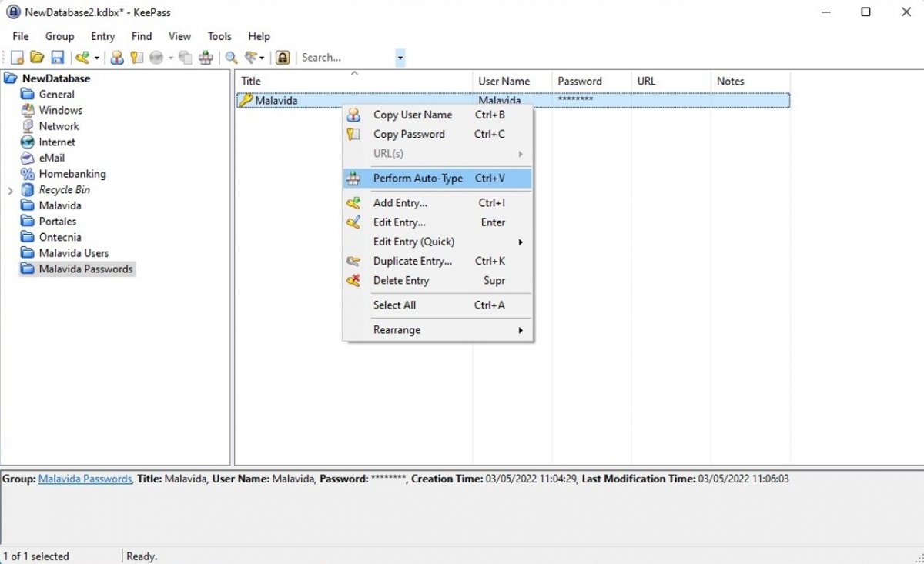The width and height of the screenshot is (924, 564).
Task: Open the Show Entries dropdown arrow
Action: click(263, 58)
